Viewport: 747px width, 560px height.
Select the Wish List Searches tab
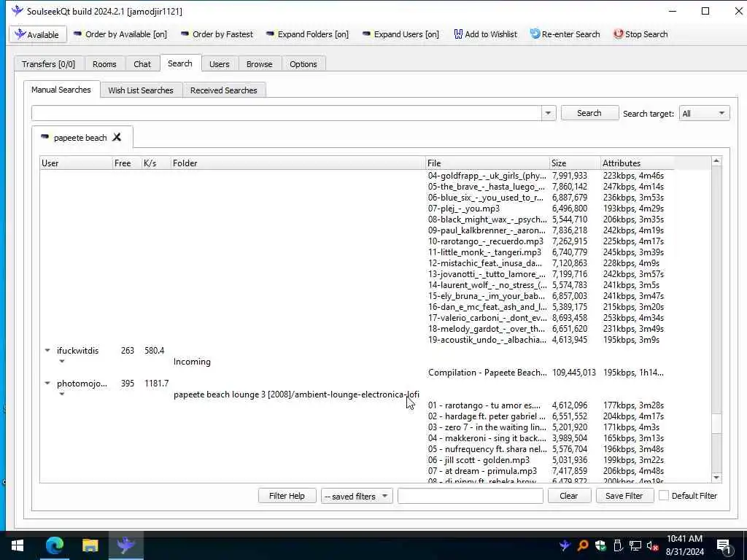point(141,90)
